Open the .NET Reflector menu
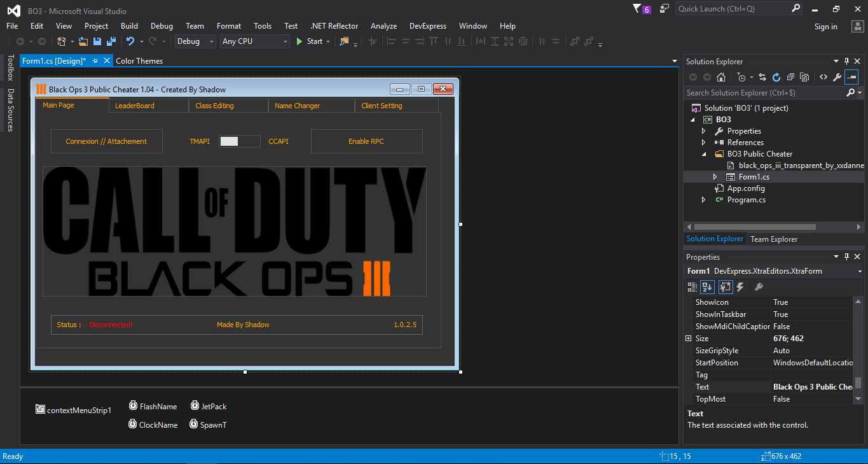This screenshot has height=464, width=868. (x=334, y=26)
